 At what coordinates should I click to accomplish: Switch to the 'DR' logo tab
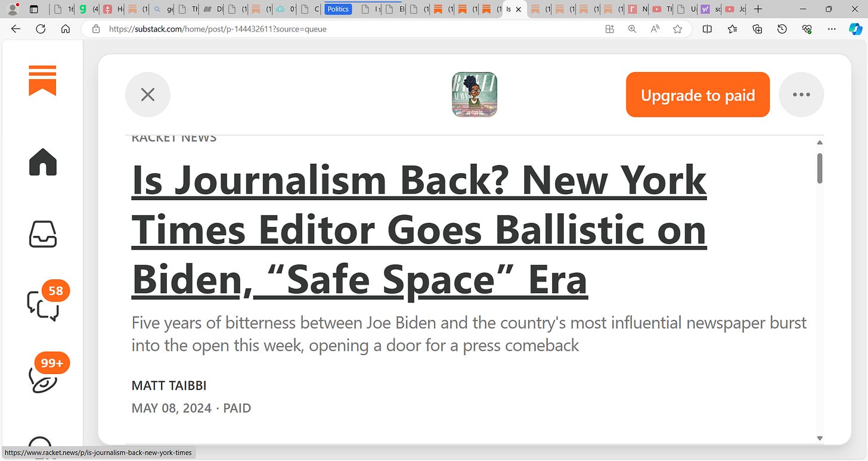(x=212, y=9)
